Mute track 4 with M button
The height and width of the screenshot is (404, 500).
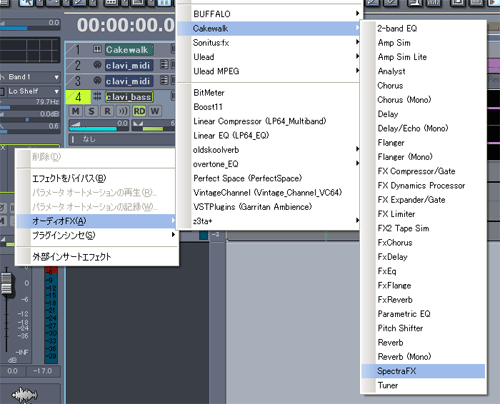click(x=76, y=111)
